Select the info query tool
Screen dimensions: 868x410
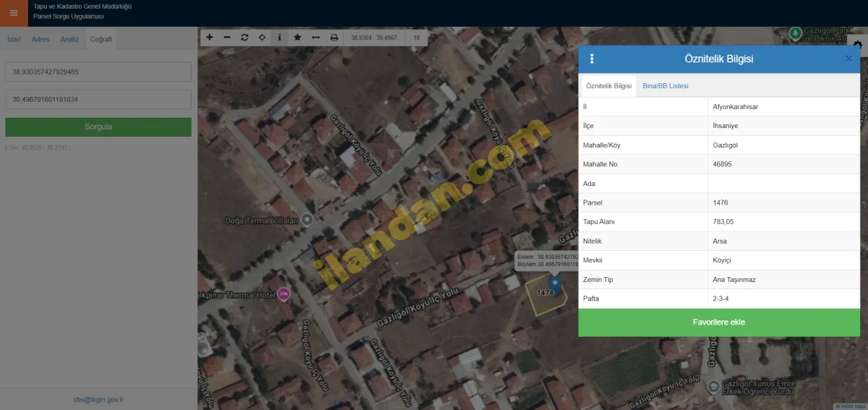(280, 37)
